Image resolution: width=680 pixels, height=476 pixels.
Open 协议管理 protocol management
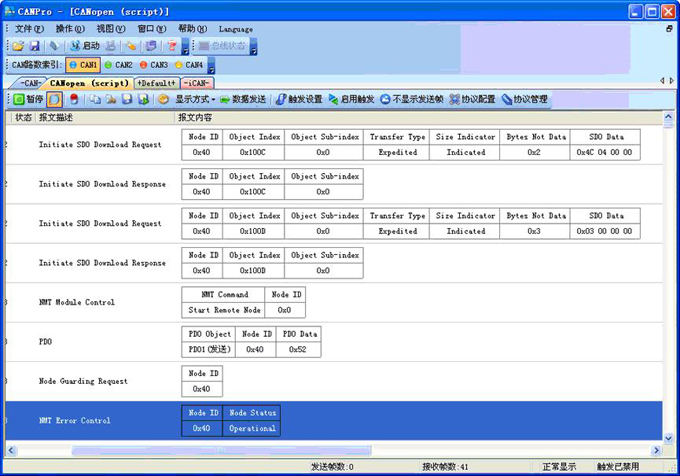coord(525,100)
